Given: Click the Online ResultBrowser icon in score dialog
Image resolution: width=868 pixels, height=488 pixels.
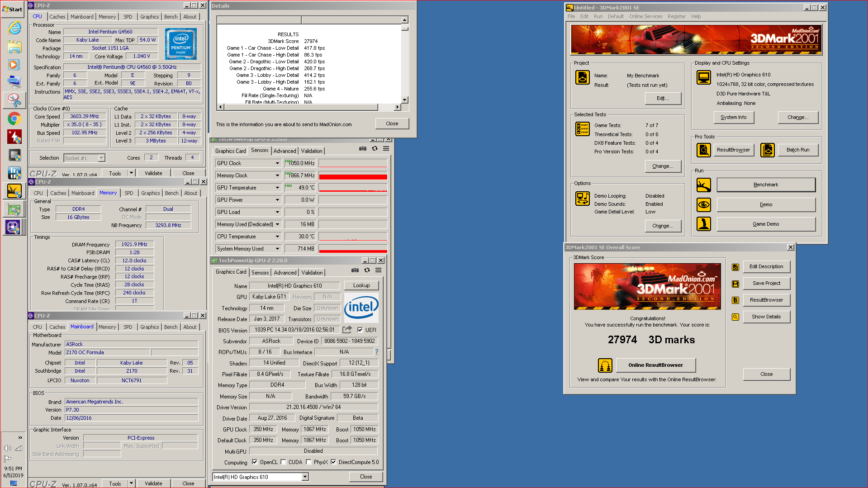Looking at the screenshot, I should tap(605, 365).
